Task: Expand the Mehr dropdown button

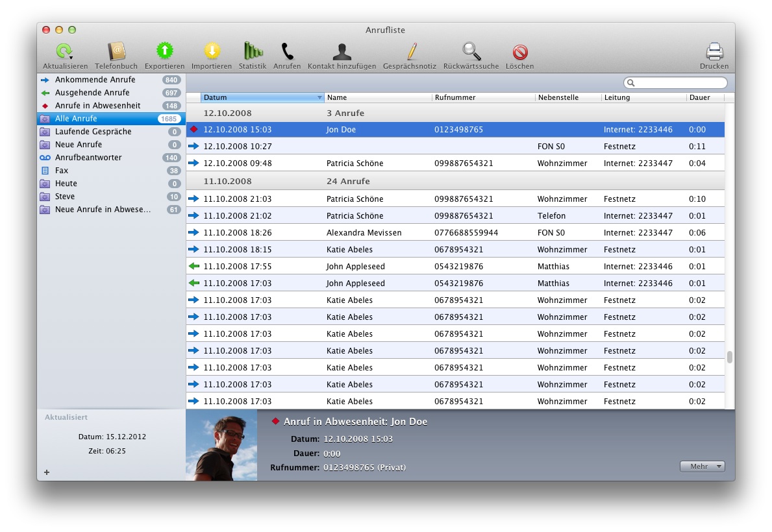Action: (702, 466)
